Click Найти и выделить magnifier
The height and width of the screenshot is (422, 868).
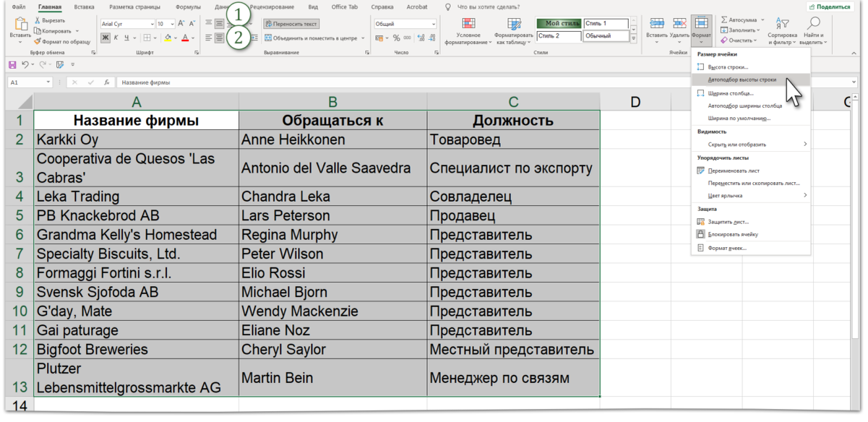814,24
